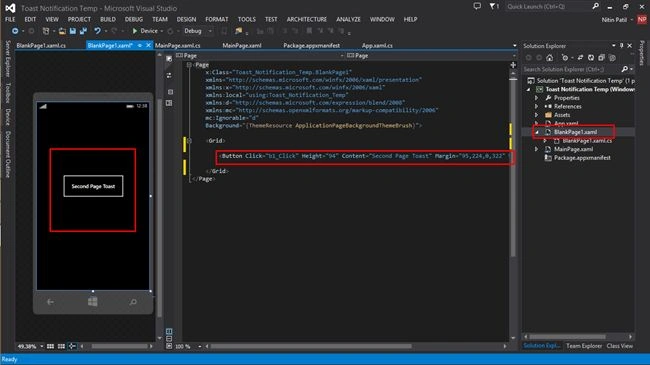Screen dimensions: 650x365
Task: Click the Open File folder icon
Action: pyautogui.click(x=62, y=31)
